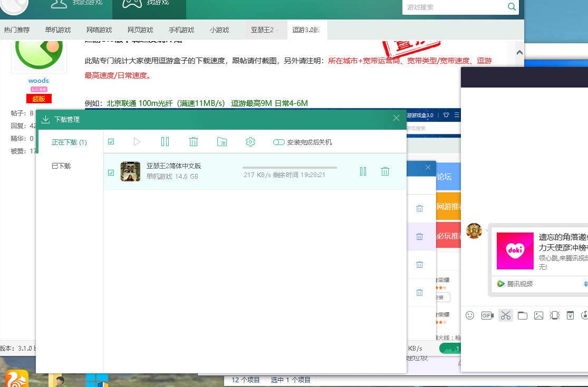Click the chat sender's avatar
Screen dimensions: 588x387
tap(474, 230)
